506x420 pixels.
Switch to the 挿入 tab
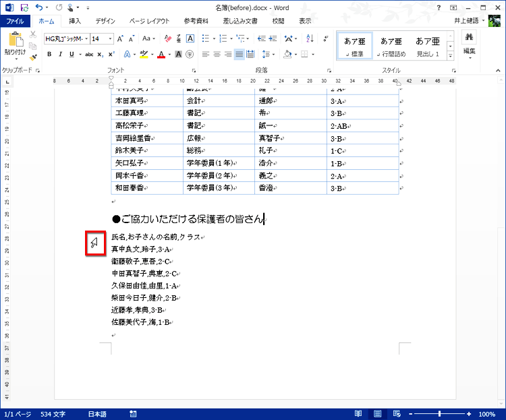coord(75,21)
